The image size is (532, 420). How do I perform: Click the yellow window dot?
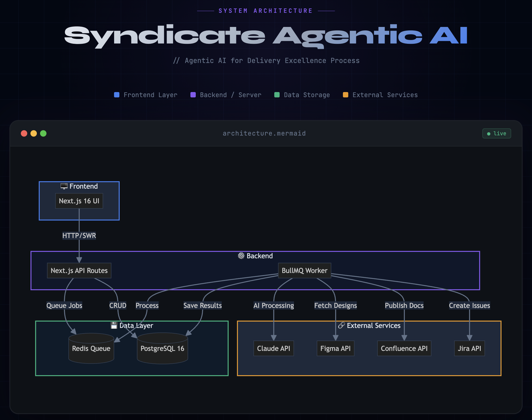34,133
